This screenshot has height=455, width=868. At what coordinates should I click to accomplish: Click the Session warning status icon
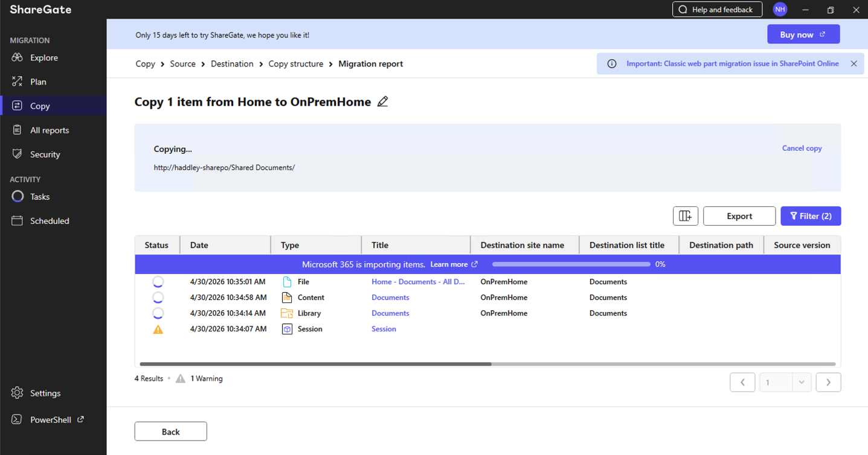click(158, 329)
